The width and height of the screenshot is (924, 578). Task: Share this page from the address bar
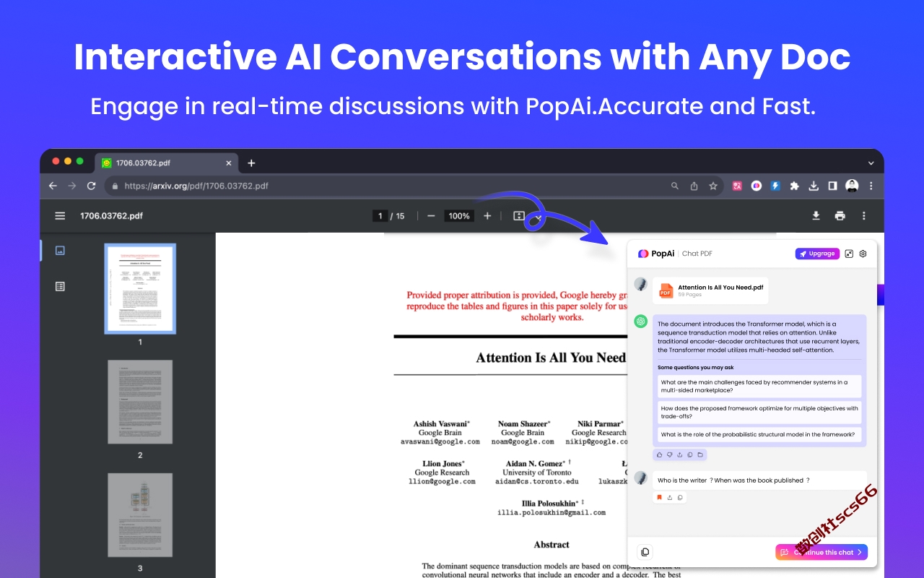click(694, 186)
